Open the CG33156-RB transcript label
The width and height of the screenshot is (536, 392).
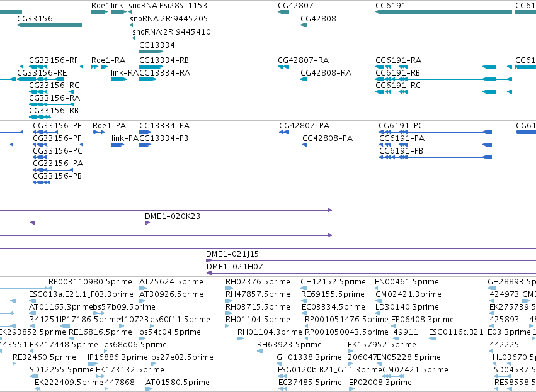(54, 111)
